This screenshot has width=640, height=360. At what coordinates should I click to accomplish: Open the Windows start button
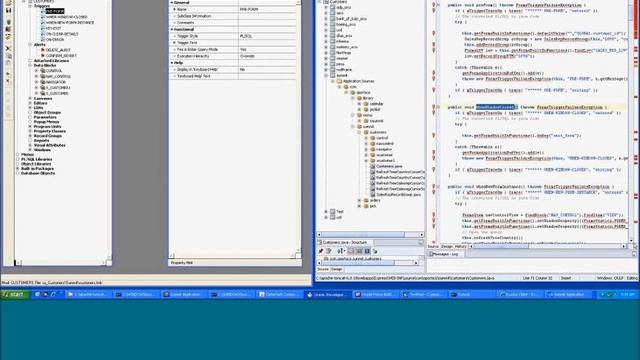(x=14, y=294)
